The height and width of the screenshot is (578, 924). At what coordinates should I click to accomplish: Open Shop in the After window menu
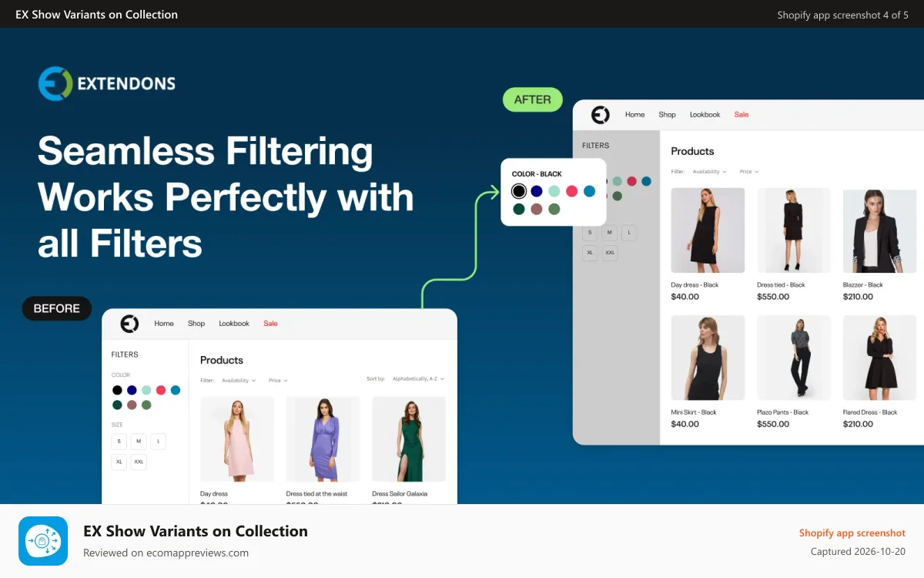point(667,115)
